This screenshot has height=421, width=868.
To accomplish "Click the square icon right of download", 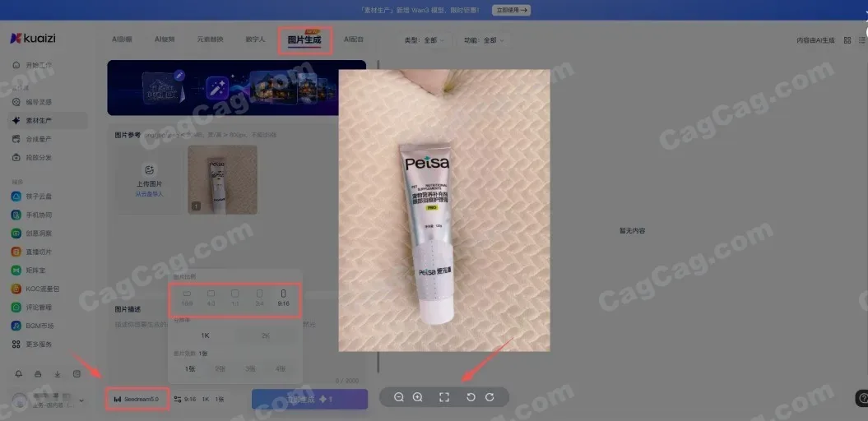I will pos(77,374).
